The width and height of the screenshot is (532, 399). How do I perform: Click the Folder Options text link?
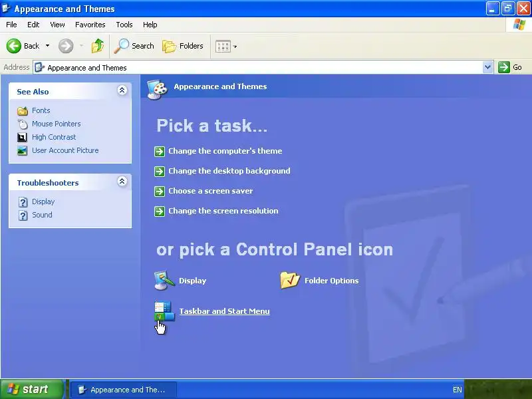pos(331,281)
